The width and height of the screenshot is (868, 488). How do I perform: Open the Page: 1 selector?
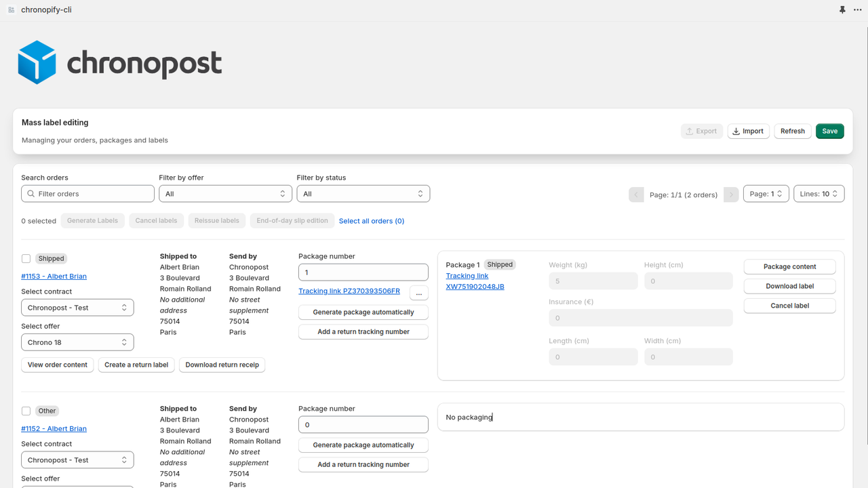tap(766, 194)
